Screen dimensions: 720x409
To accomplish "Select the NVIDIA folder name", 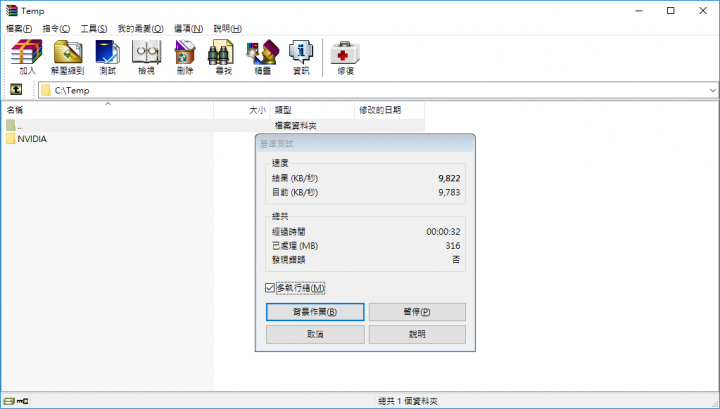I will (x=32, y=139).
